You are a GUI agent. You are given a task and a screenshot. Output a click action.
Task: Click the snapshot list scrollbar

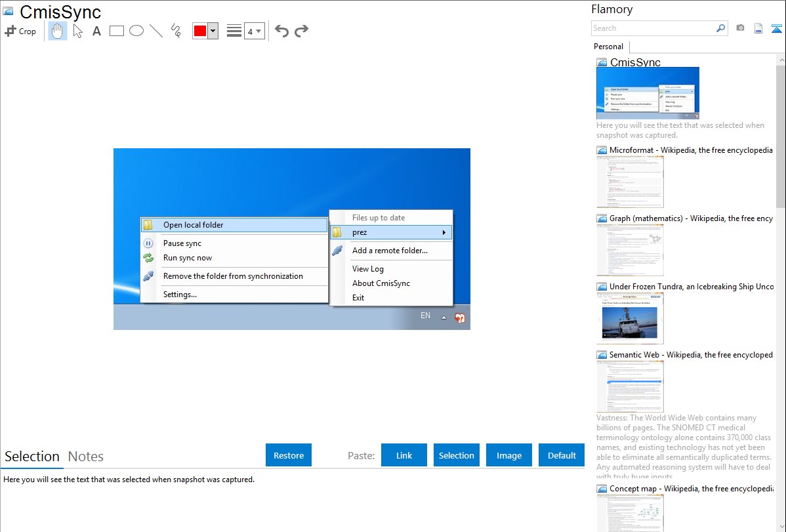click(781, 136)
